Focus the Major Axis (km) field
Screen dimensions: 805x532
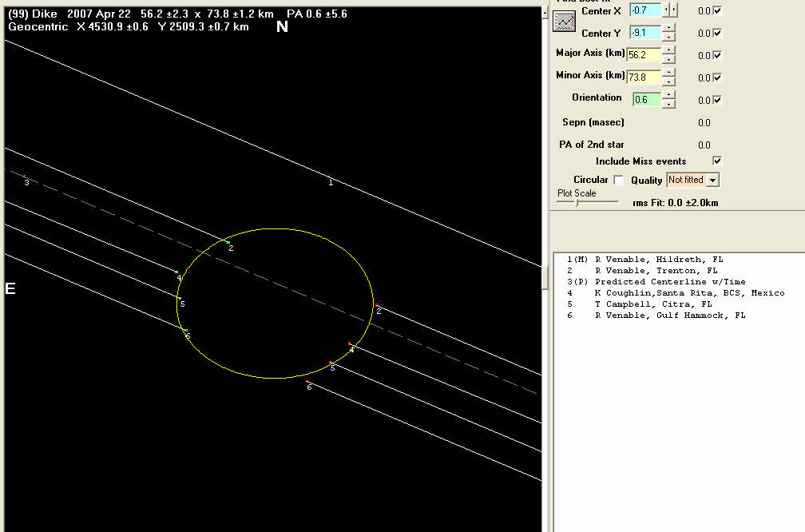644,55
